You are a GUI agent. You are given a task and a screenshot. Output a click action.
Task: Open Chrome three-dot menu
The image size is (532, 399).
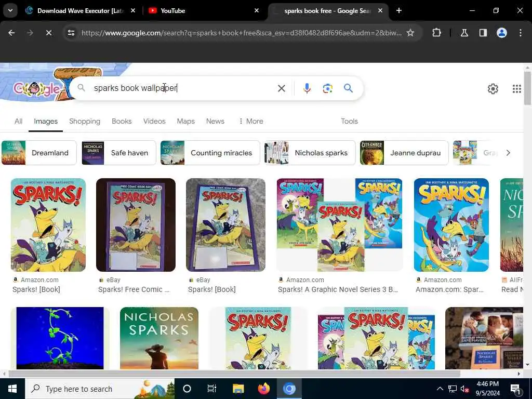pos(521,33)
